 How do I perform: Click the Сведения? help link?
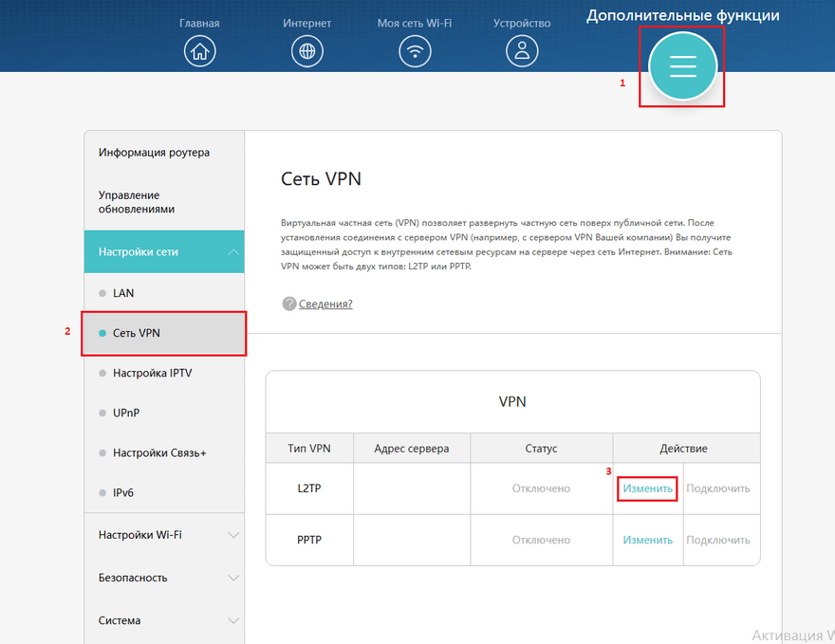tap(325, 304)
